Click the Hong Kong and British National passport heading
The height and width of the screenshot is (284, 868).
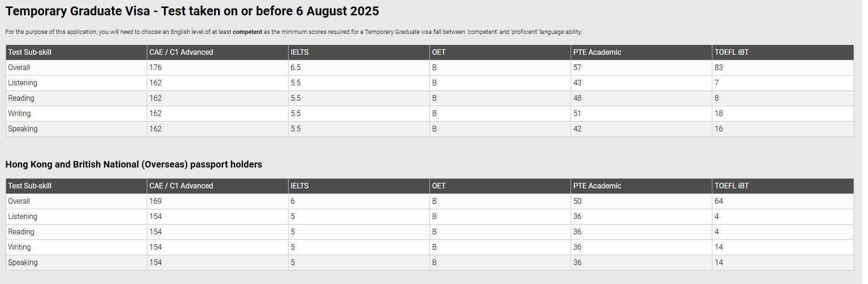pyautogui.click(x=134, y=164)
